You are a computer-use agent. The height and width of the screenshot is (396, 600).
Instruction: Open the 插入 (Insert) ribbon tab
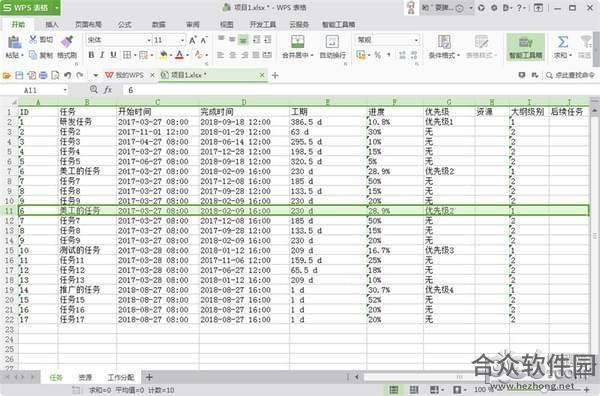point(52,24)
